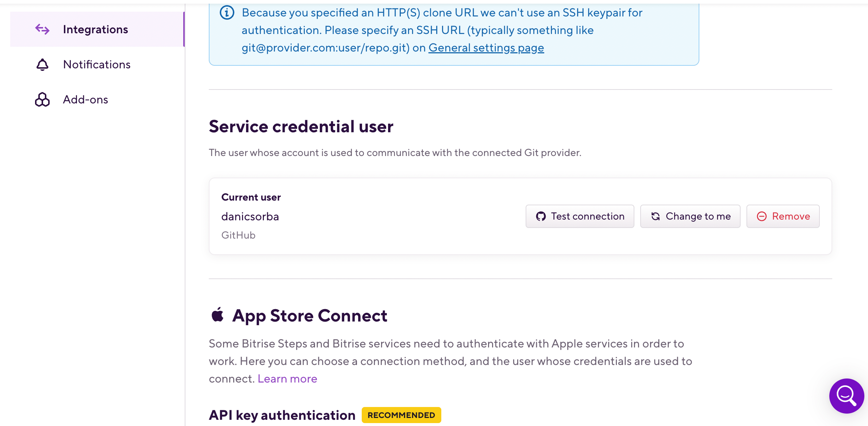Click the Add-ons honeycomb icon
The width and height of the screenshot is (868, 426).
pyautogui.click(x=42, y=99)
